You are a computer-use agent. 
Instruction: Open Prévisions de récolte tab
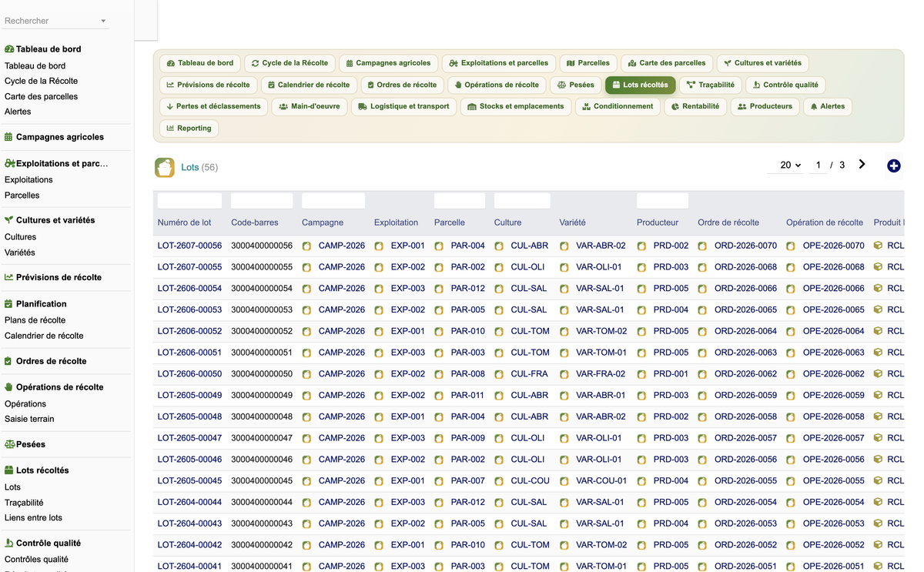208,85
